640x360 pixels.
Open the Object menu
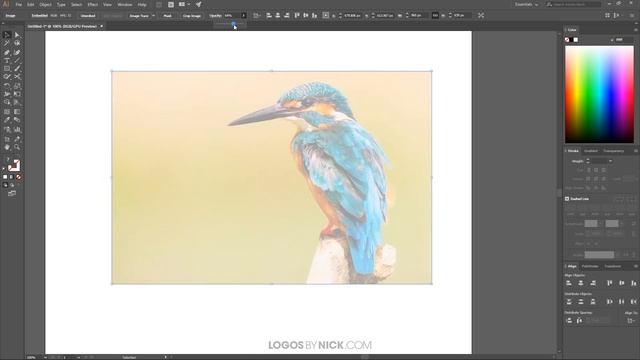[x=45, y=4]
